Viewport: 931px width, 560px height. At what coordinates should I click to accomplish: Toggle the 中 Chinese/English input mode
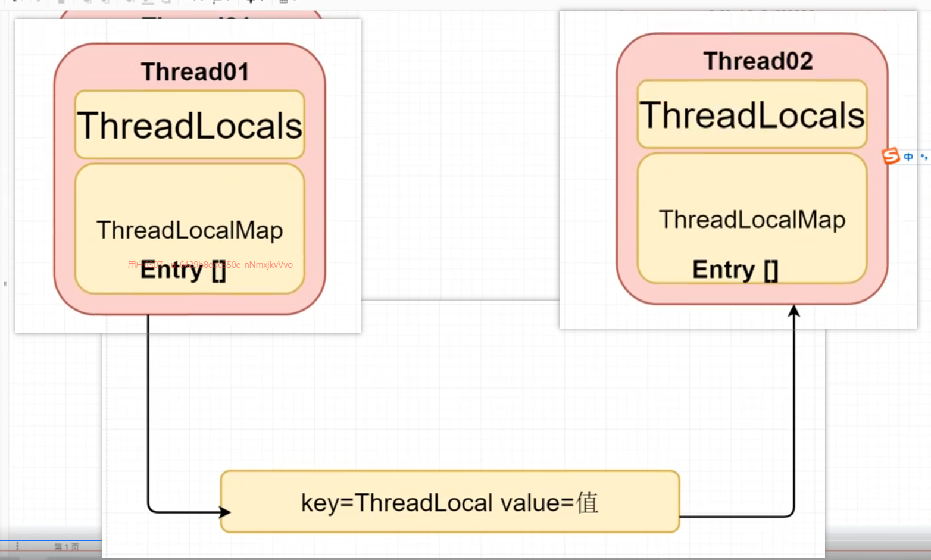click(908, 157)
